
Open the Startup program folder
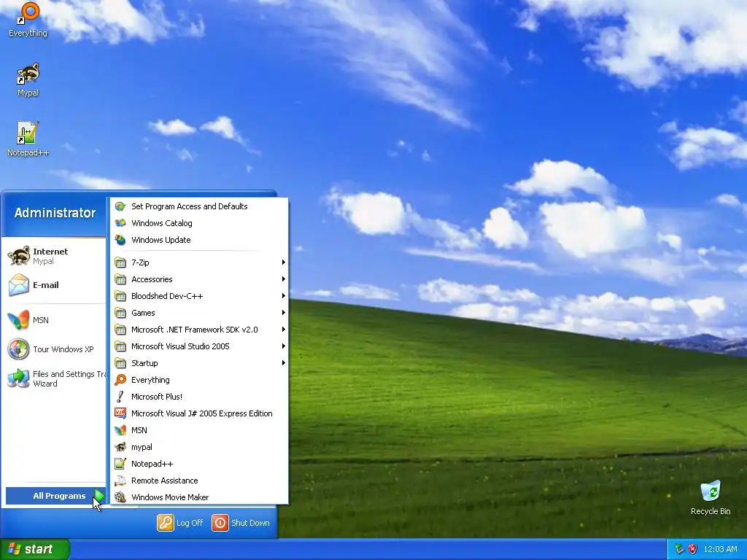tap(200, 363)
